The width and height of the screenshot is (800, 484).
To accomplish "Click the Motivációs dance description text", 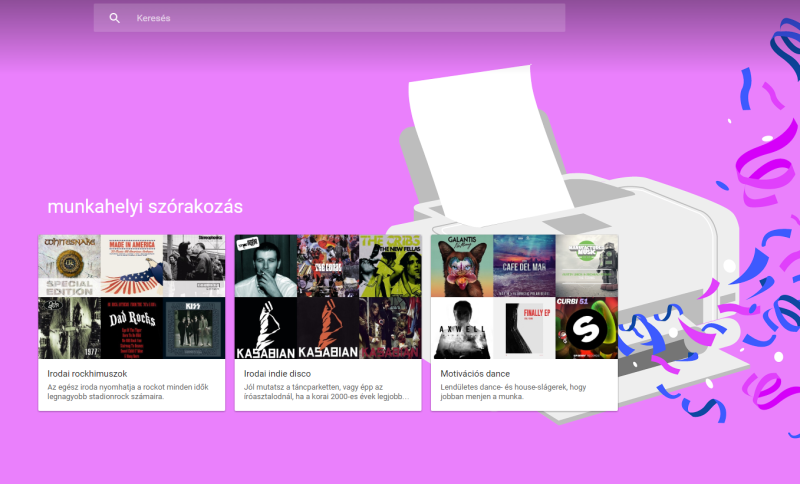I will pos(513,392).
